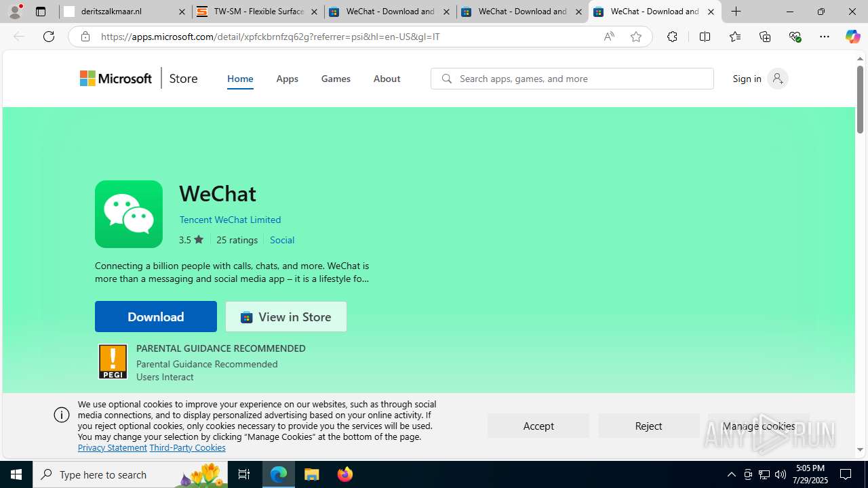Click the browser Back arrow
868x488 pixels.
click(x=19, y=37)
